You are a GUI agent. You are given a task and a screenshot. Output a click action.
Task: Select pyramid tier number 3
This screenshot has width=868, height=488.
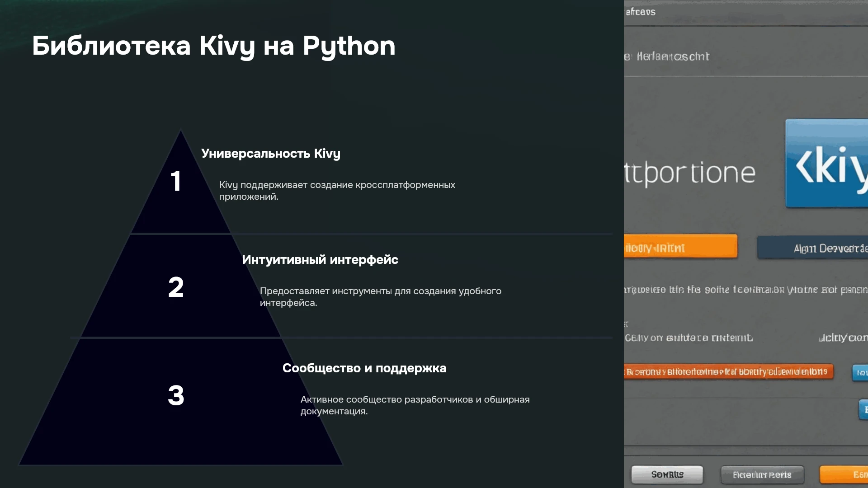click(181, 402)
